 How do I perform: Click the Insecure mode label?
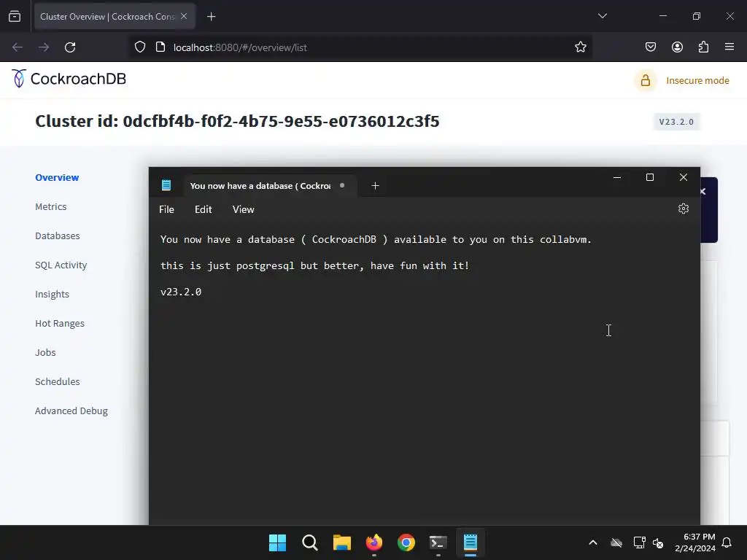(x=697, y=80)
